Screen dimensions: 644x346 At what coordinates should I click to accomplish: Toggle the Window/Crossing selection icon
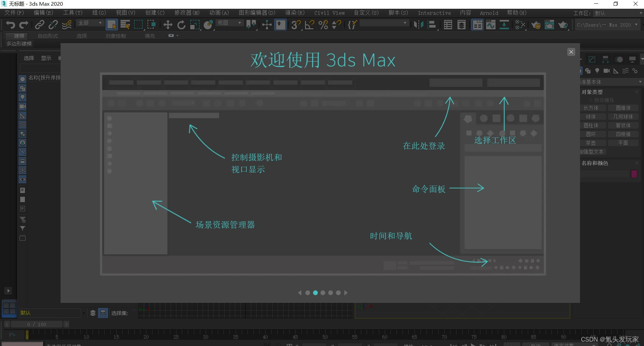coord(152,25)
